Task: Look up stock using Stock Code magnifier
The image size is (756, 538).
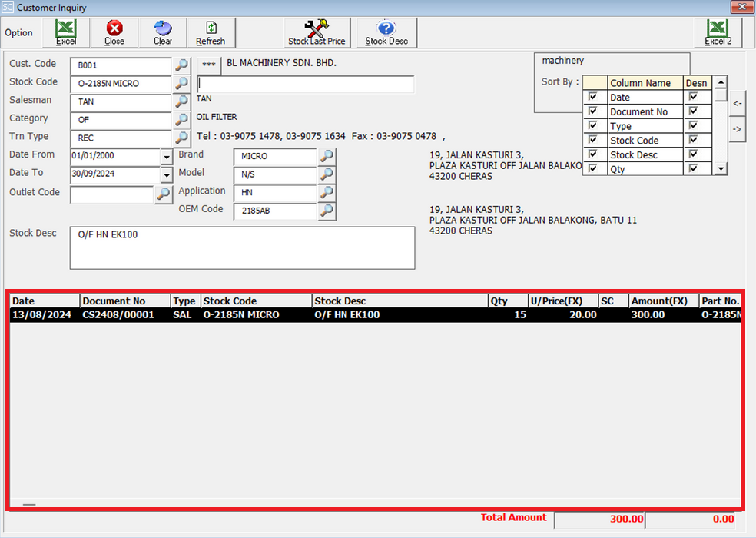Action: (x=182, y=84)
